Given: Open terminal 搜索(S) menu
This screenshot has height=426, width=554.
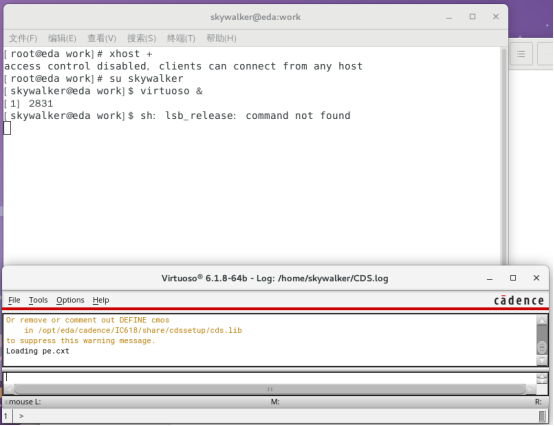Looking at the screenshot, I should pos(142,38).
